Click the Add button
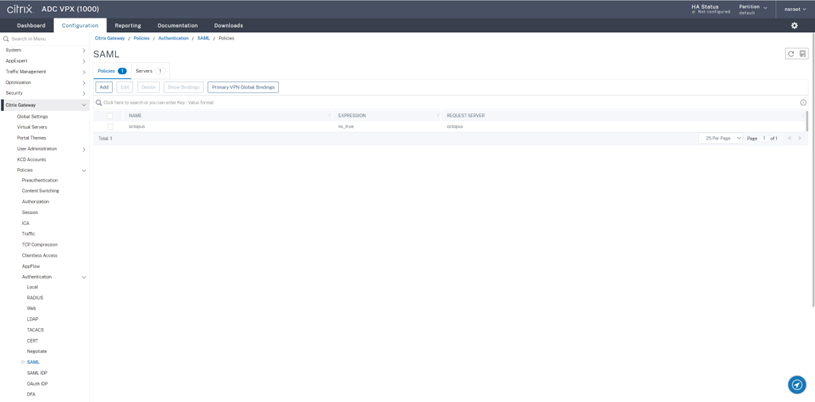The height and width of the screenshot is (402, 815). 104,87
